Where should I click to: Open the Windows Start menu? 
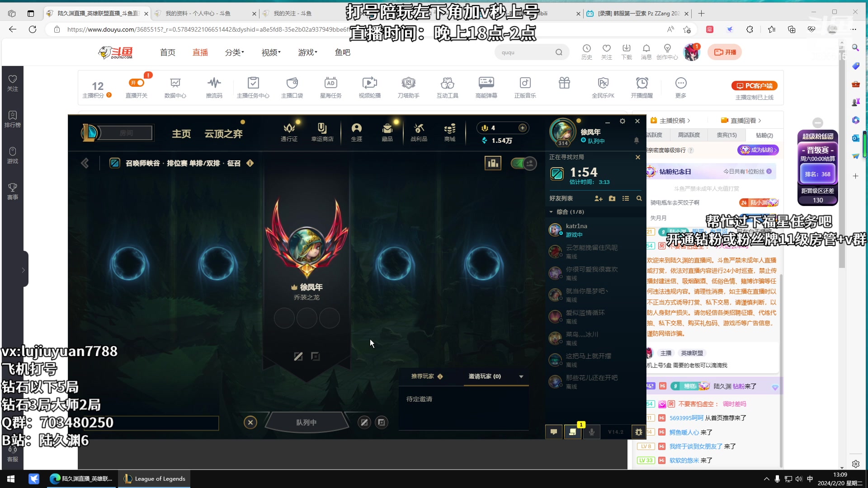pyautogui.click(x=11, y=479)
